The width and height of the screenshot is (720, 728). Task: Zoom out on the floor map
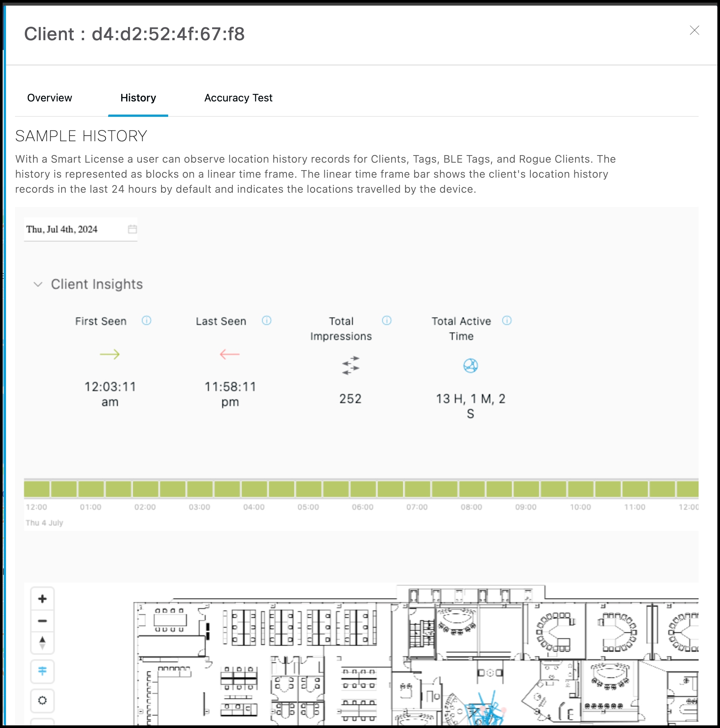coord(42,621)
